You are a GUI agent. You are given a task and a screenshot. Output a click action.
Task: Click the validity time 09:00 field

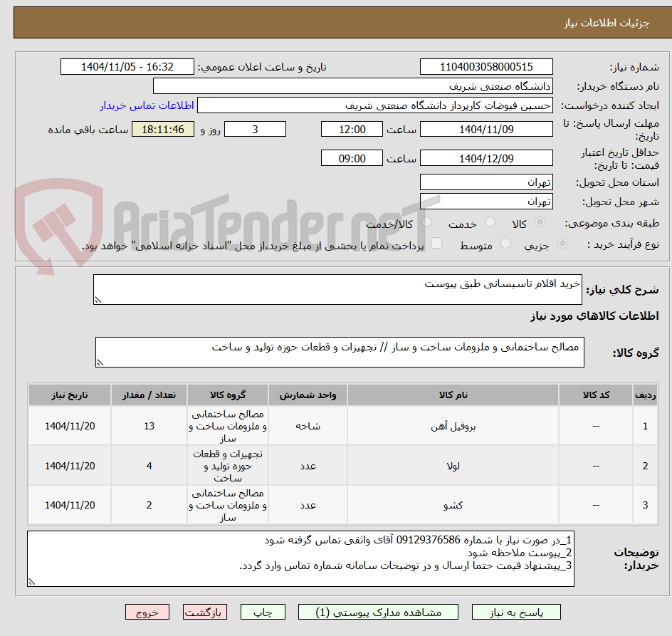pyautogui.click(x=352, y=158)
